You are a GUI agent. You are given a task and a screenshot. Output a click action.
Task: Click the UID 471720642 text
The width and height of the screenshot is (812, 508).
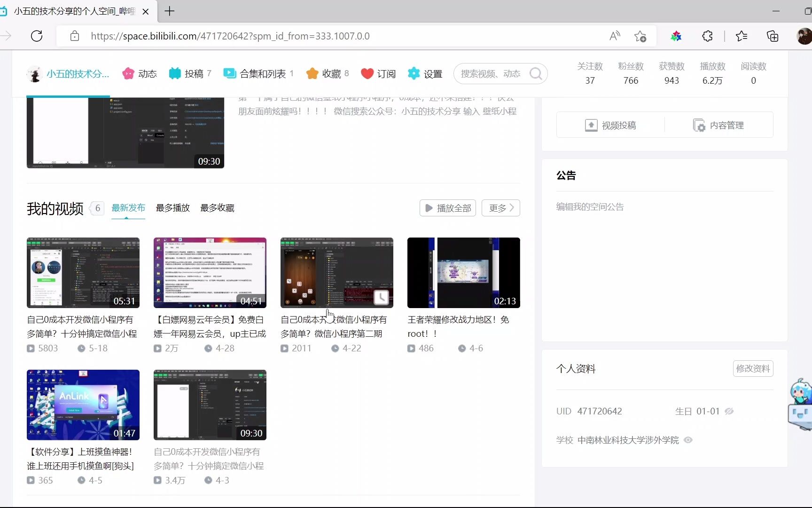click(x=589, y=411)
